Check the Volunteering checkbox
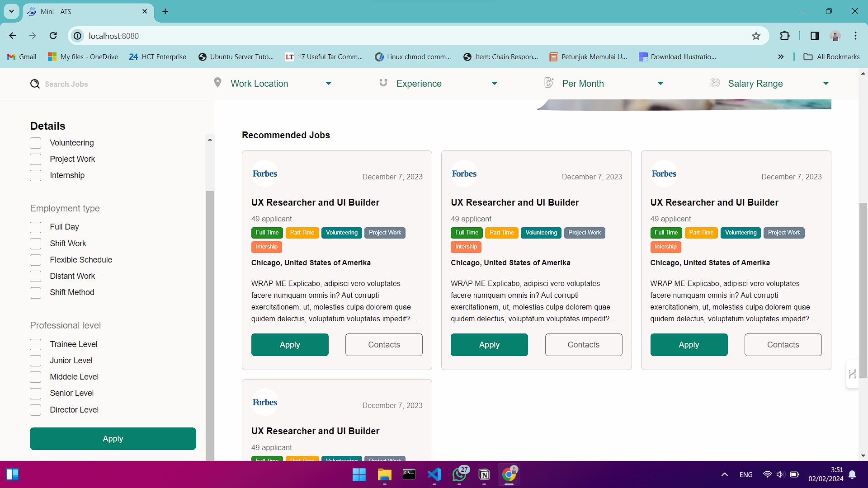Image resolution: width=868 pixels, height=488 pixels. click(x=35, y=143)
